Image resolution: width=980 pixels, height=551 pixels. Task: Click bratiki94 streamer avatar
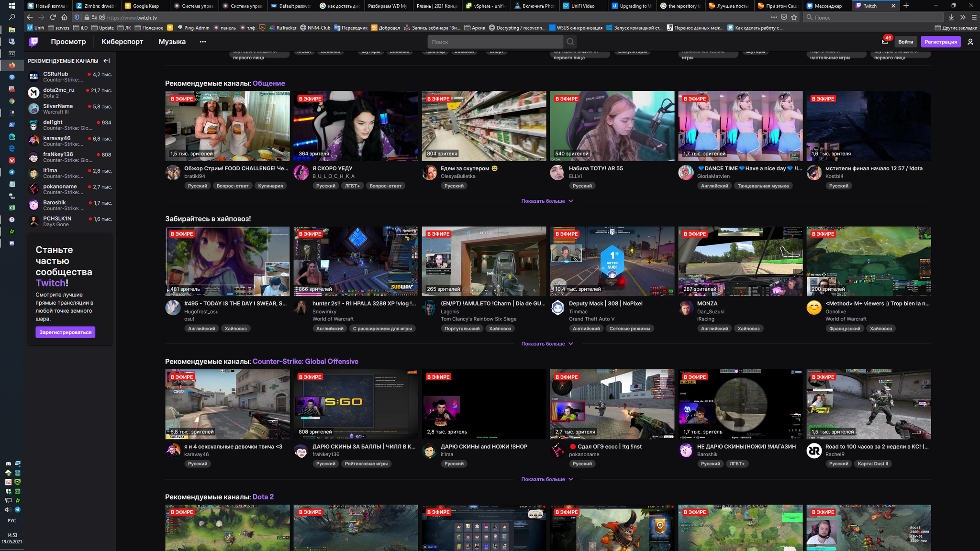pos(173,173)
